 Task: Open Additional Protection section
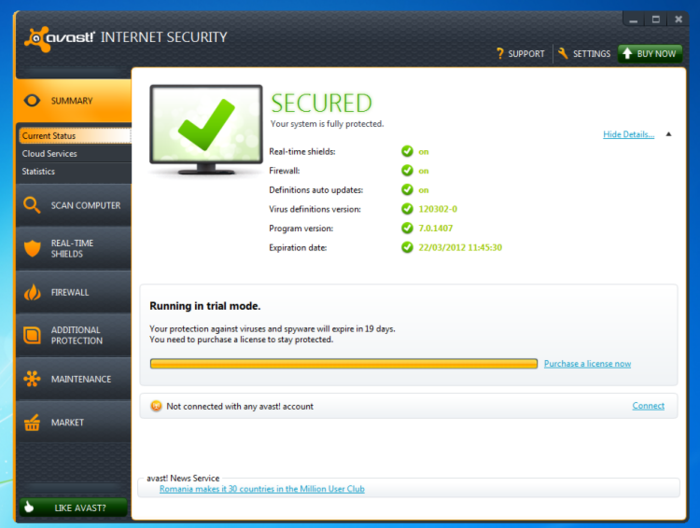(73, 335)
